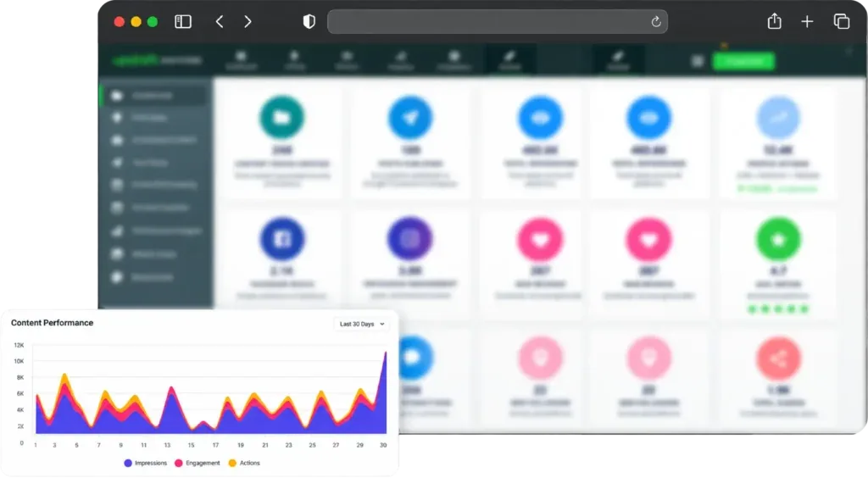Click the coral share circle icon

click(778, 358)
